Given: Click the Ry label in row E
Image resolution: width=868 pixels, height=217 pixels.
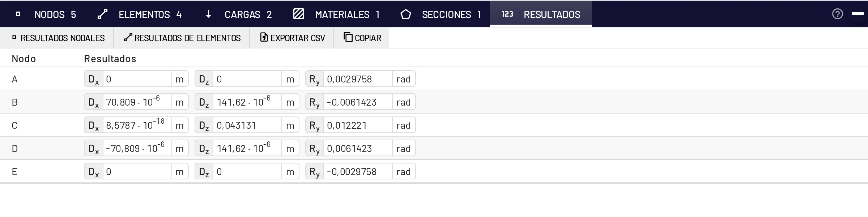Looking at the screenshot, I should [315, 172].
